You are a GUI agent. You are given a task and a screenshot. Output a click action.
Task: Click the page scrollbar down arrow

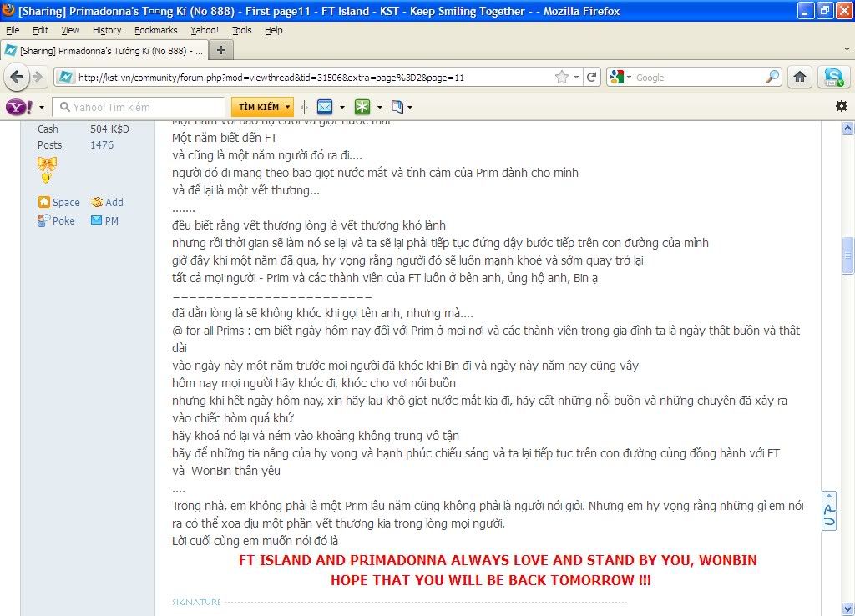pos(847,608)
